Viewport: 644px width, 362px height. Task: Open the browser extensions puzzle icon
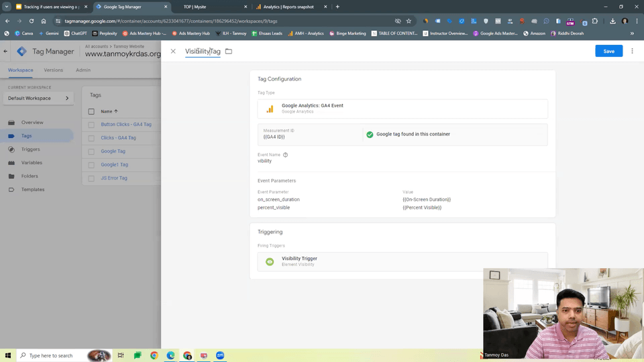click(595, 21)
